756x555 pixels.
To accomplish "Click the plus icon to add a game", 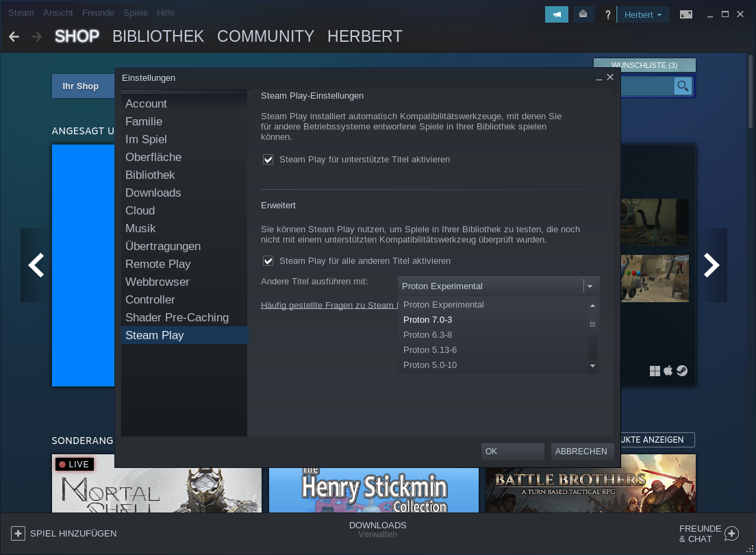I will (18, 533).
